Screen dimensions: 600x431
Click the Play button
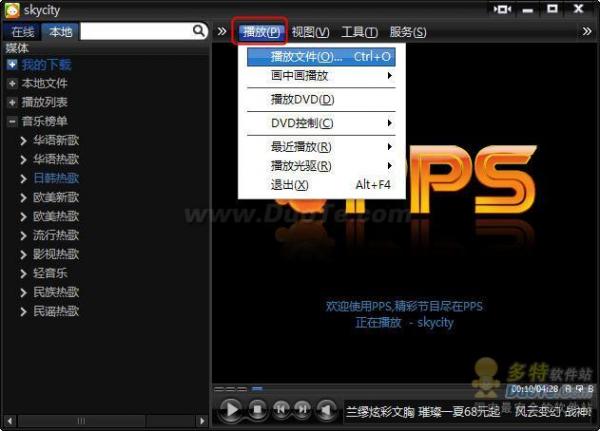pos(231,410)
